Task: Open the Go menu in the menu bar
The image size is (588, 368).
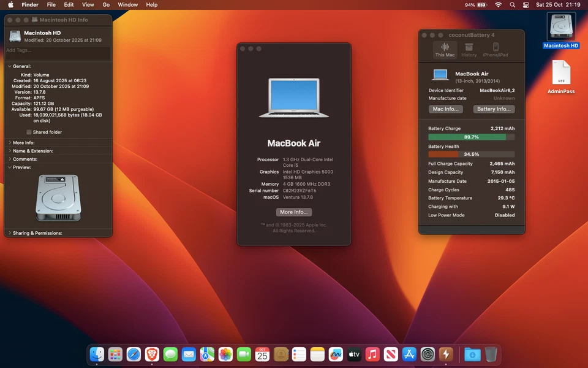Action: (106, 4)
